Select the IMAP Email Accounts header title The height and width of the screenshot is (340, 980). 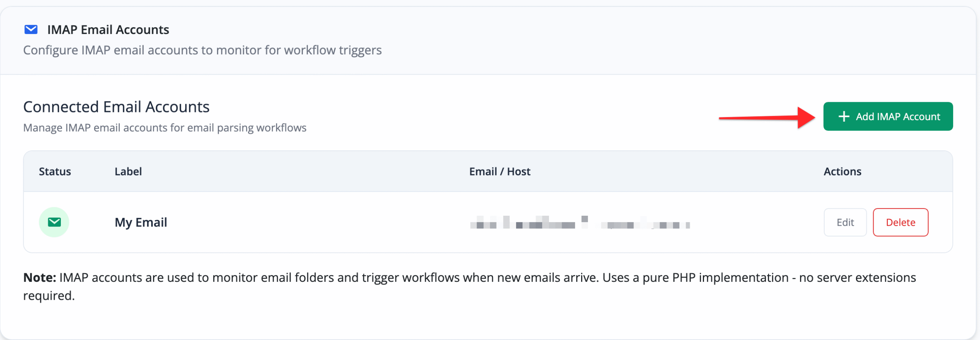[x=108, y=29]
